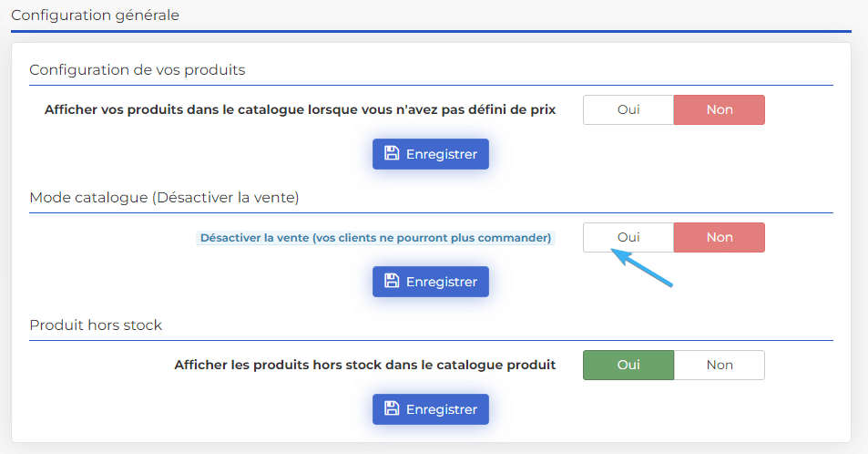
Task: Click Mode catalogue (Désactiver la vente) heading
Action: coord(165,197)
